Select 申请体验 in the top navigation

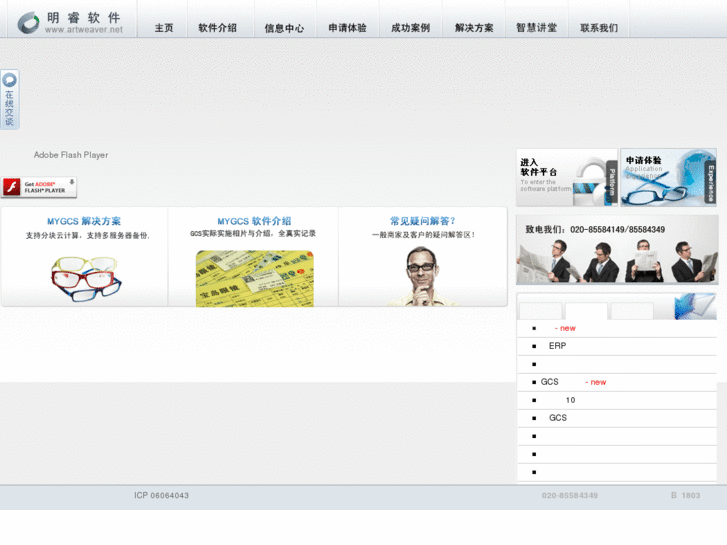(347, 28)
